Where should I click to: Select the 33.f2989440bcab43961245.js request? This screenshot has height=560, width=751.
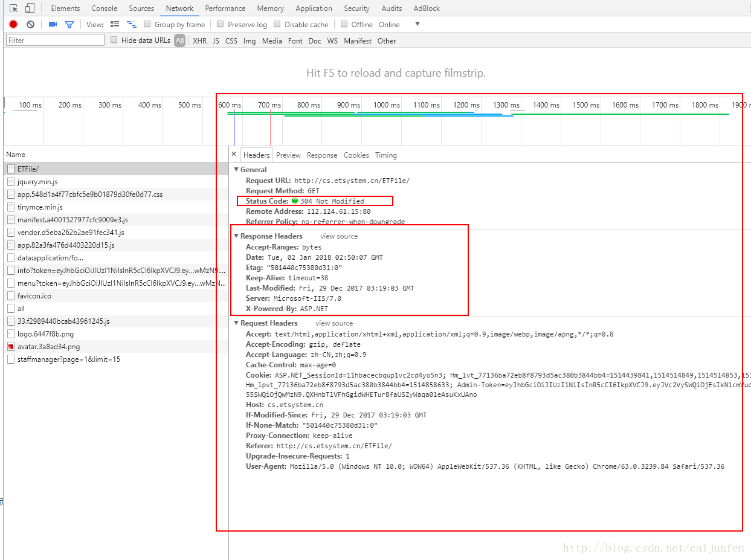[115, 321]
